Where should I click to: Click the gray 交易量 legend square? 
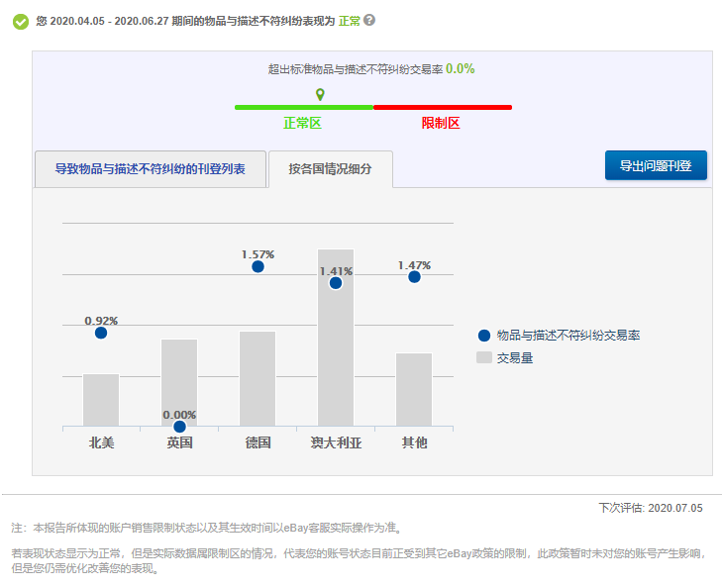(x=483, y=357)
